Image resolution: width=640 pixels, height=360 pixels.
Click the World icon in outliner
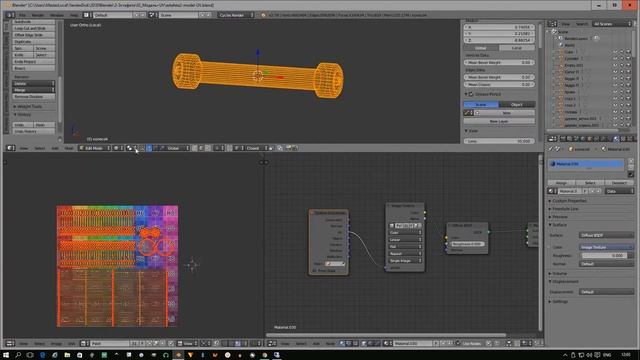[561, 45]
